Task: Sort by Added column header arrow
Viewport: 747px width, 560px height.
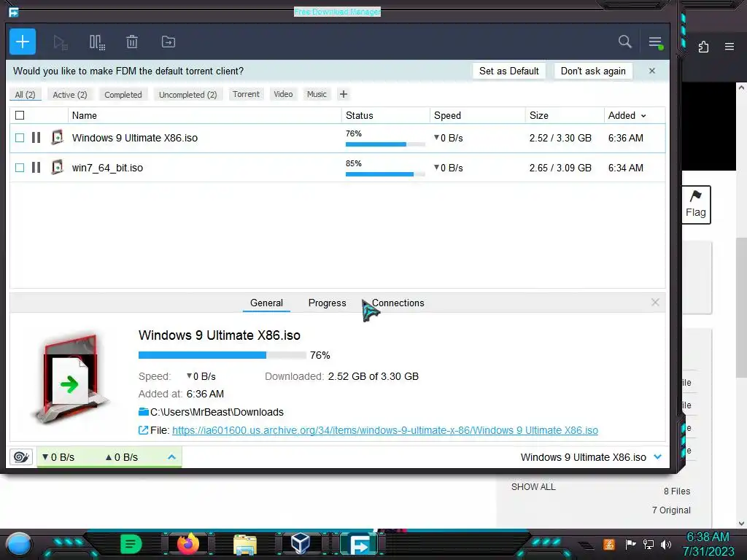Action: pos(643,116)
